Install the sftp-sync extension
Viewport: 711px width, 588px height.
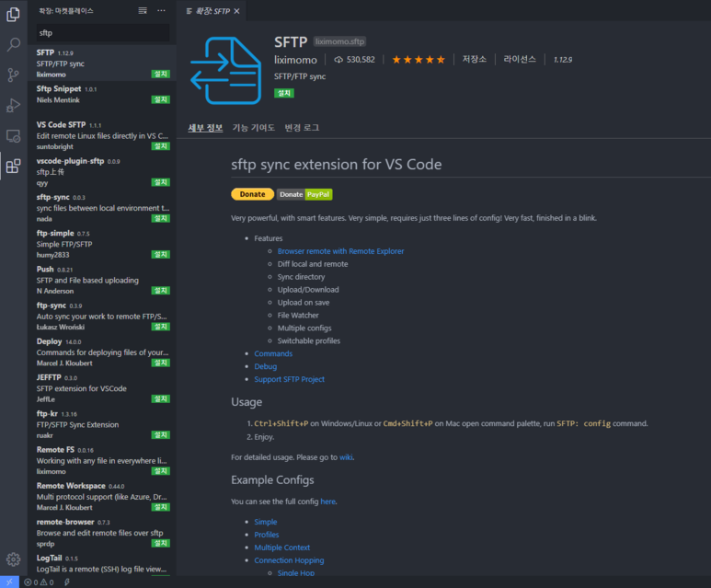click(161, 218)
